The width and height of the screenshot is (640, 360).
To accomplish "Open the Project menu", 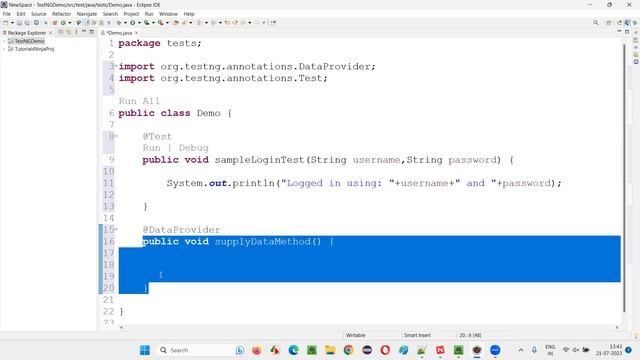I will pyautogui.click(x=131, y=14).
